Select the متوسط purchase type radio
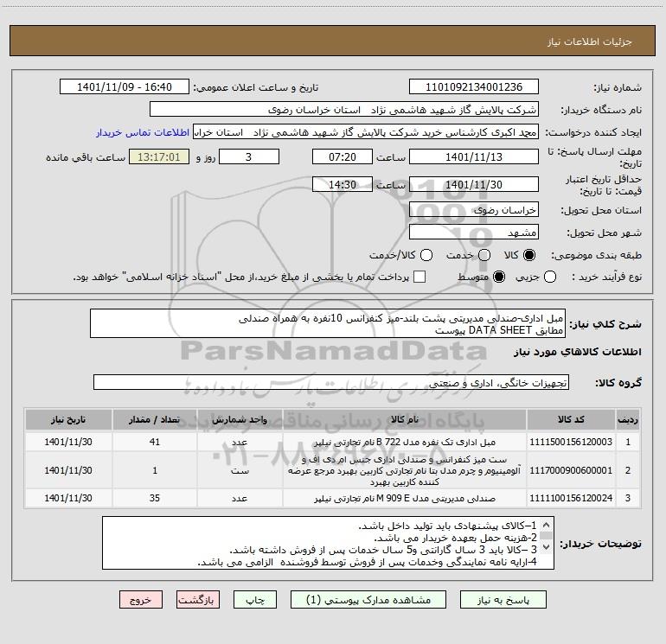Viewport: 666px width, 644px height. (499, 277)
